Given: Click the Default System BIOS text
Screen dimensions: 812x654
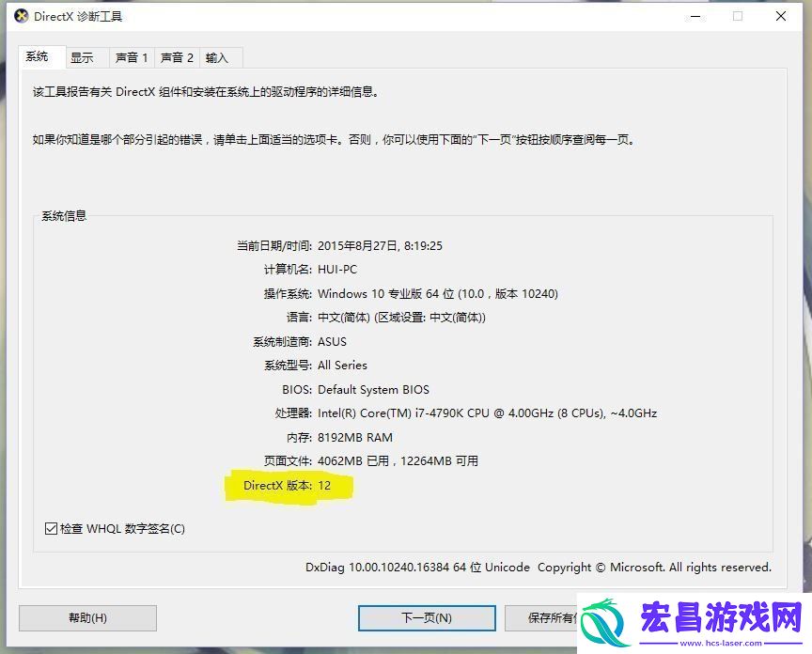Looking at the screenshot, I should (373, 389).
